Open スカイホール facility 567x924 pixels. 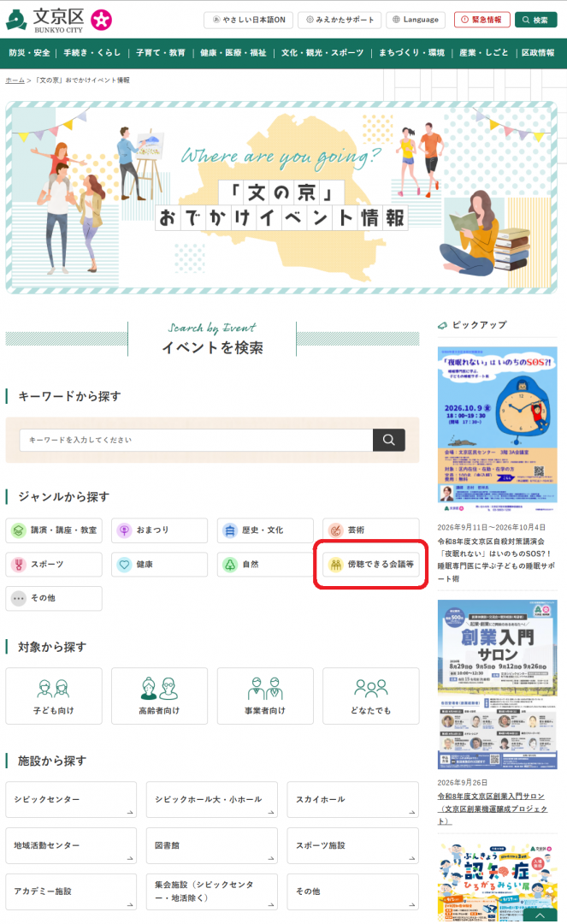(x=352, y=800)
